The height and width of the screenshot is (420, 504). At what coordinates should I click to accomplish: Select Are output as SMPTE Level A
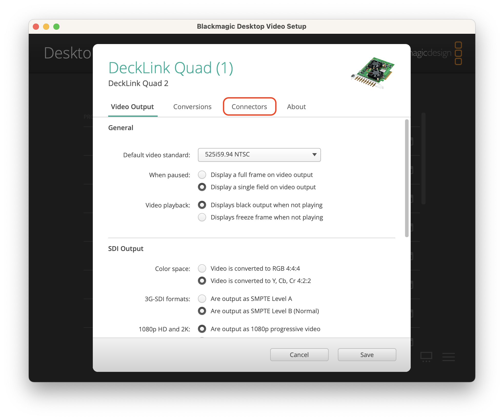202,299
